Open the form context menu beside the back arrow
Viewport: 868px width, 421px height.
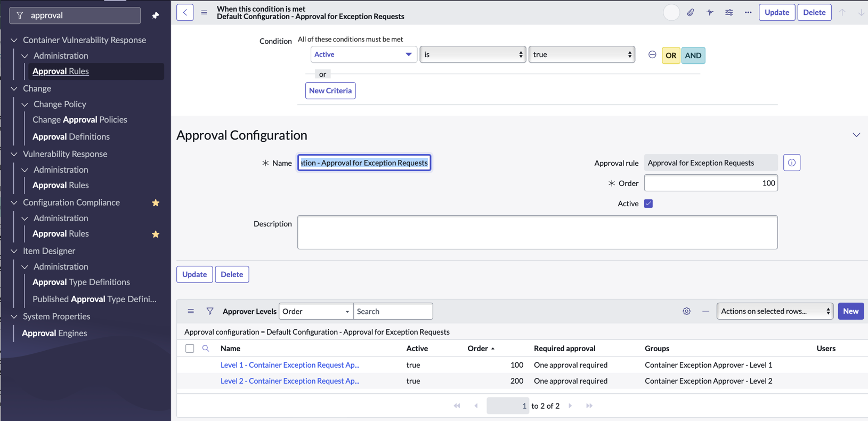[204, 12]
